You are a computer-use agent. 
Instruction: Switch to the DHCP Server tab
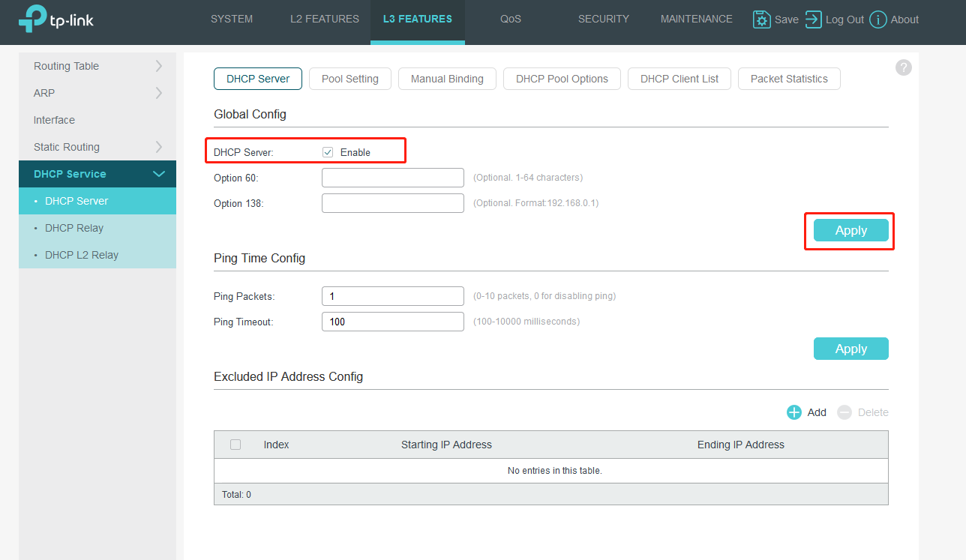pyautogui.click(x=258, y=79)
